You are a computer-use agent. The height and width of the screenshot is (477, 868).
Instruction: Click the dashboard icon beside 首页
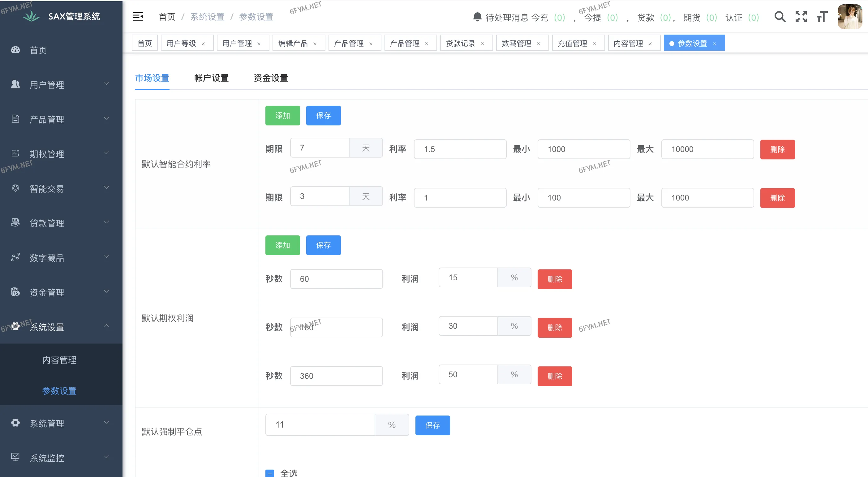15,50
